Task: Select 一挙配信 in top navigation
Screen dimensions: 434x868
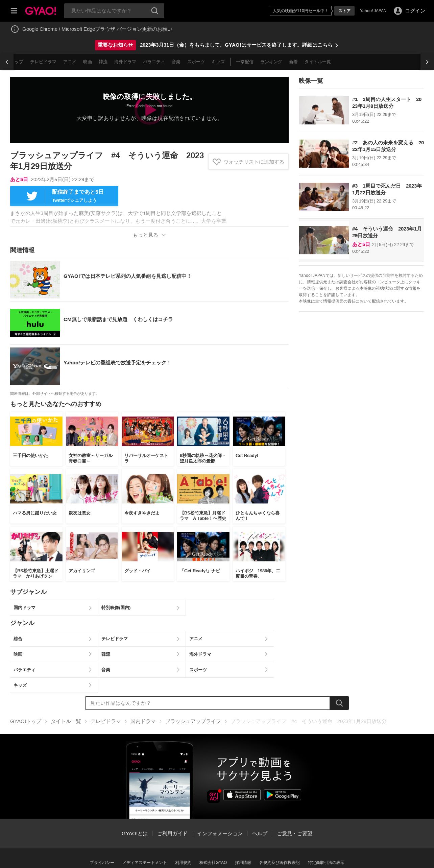Action: (x=245, y=62)
